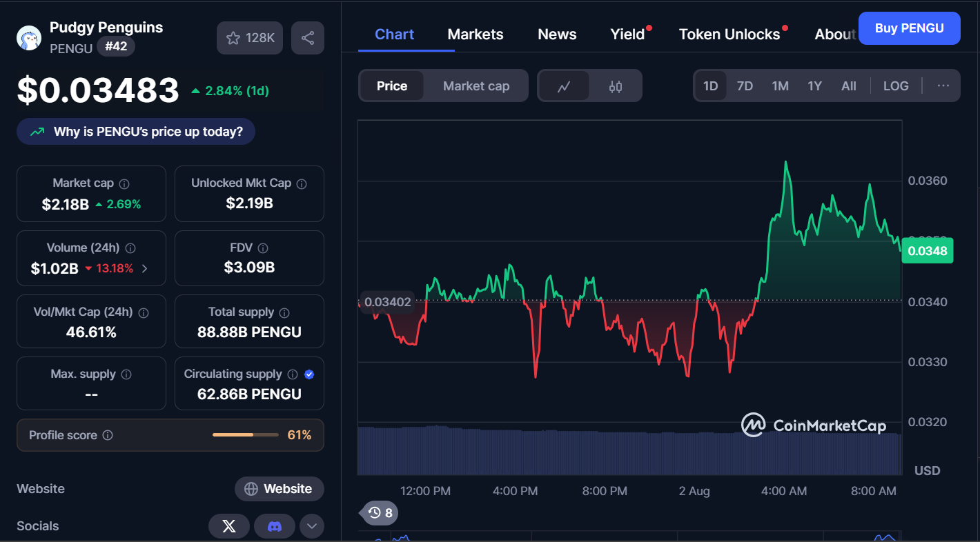
Task: Click the $1.02B volume value
Action: pos(55,268)
